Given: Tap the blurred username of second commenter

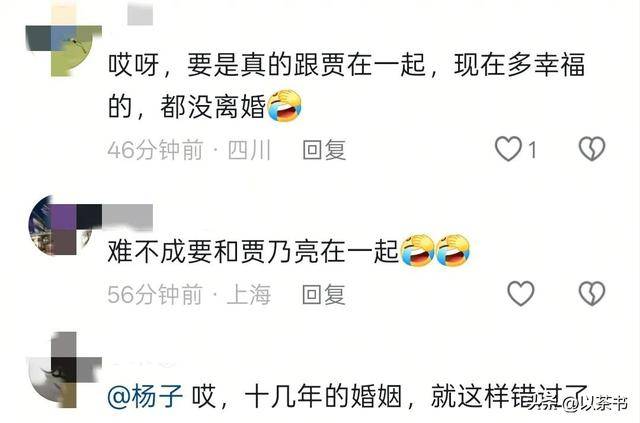Looking at the screenshot, I should pos(127,217).
